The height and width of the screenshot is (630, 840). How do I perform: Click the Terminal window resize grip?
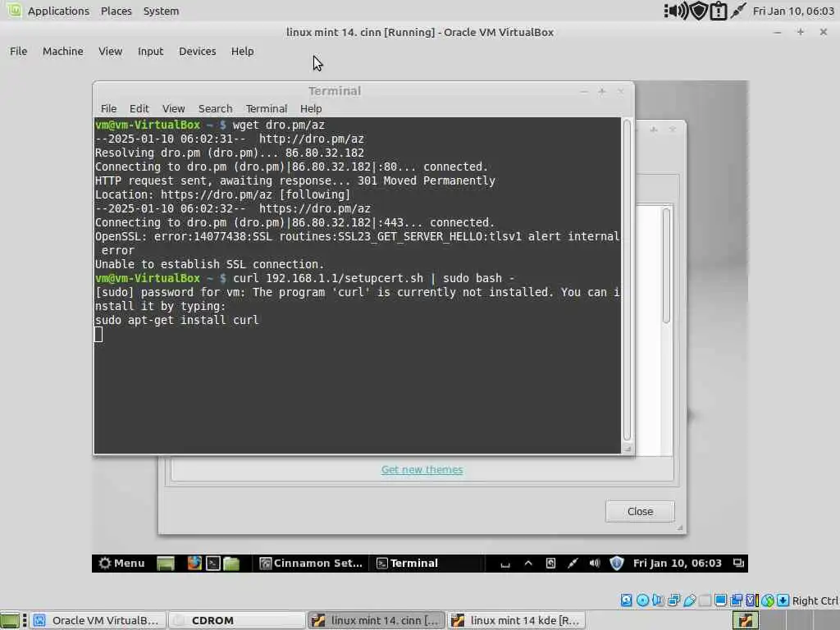pos(628,449)
